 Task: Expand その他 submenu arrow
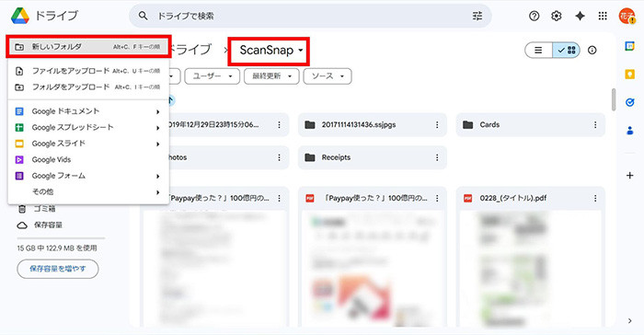tap(157, 192)
